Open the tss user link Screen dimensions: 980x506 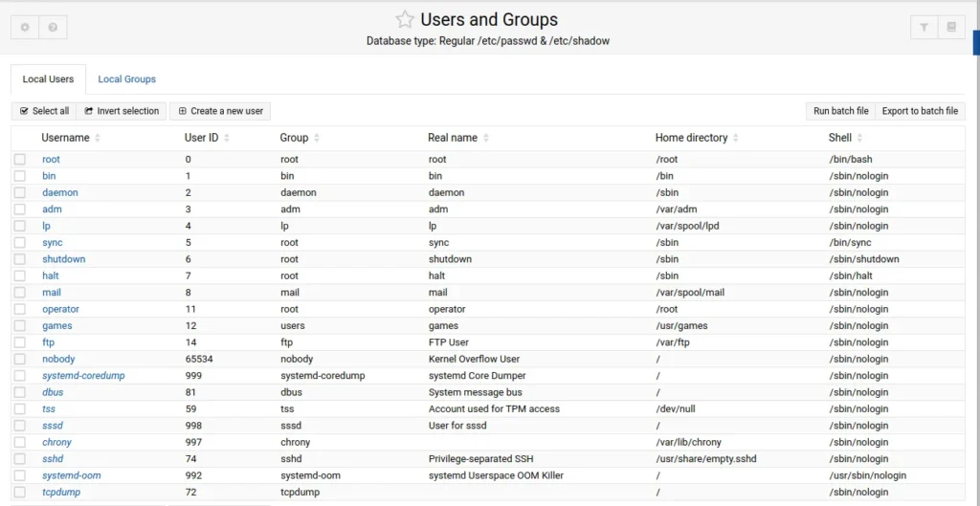point(49,409)
